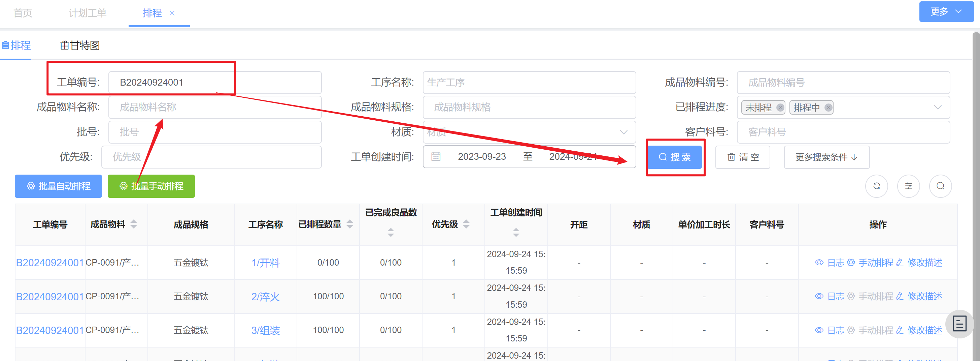The height and width of the screenshot is (361, 980).
Task: Click the 成品物料名称 input field
Action: pos(215,107)
